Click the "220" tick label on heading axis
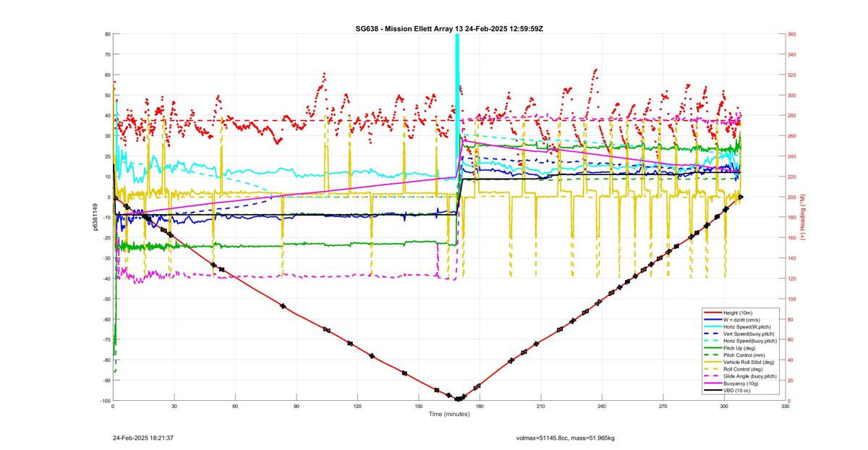 (x=791, y=177)
